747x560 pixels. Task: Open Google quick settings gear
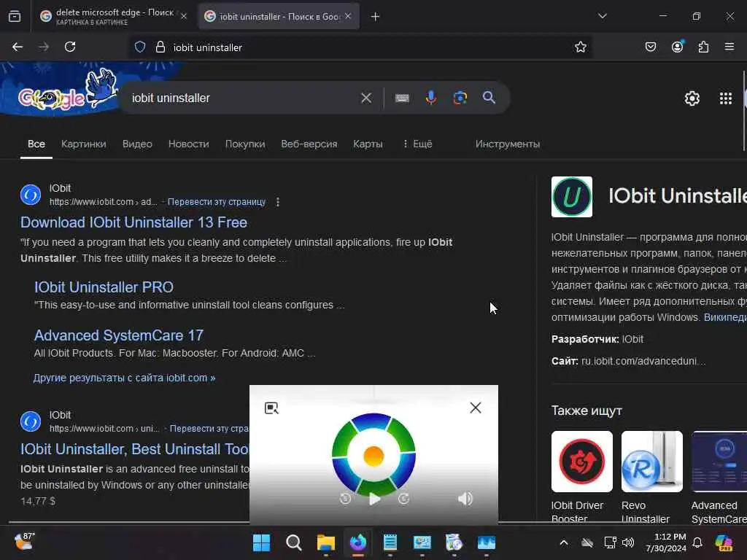click(x=692, y=98)
